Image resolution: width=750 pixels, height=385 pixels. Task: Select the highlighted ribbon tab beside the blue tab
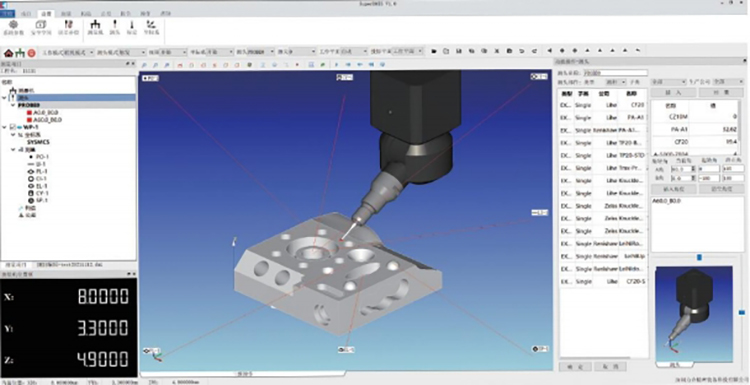(x=46, y=13)
